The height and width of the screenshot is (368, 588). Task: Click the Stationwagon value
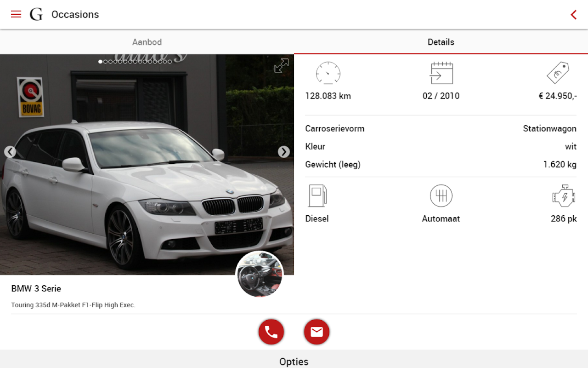549,129
